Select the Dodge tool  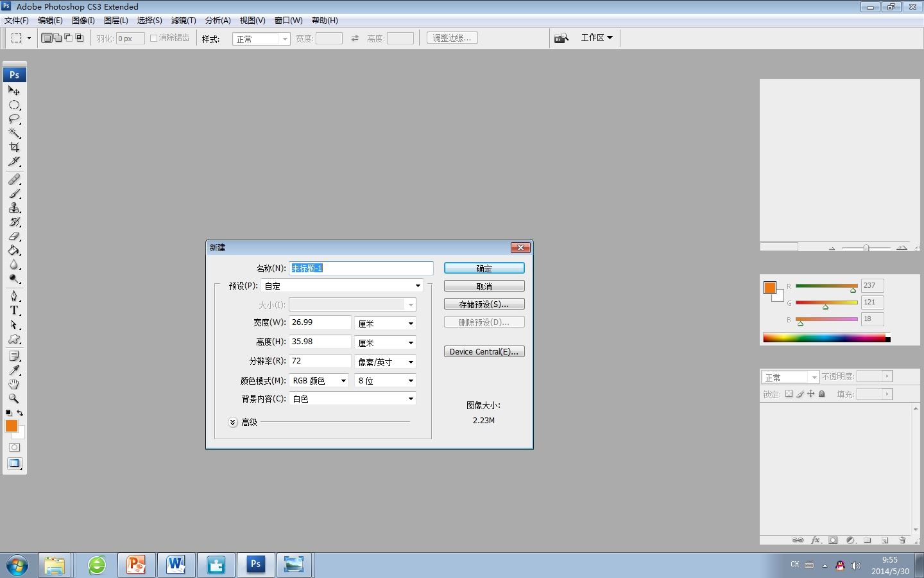click(x=14, y=279)
